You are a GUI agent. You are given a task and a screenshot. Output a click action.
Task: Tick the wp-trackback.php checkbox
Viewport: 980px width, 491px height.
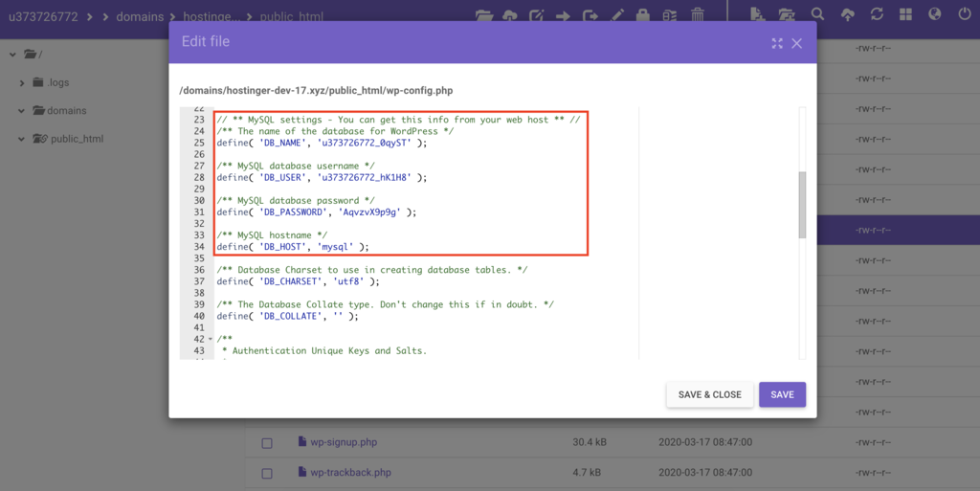[267, 473]
